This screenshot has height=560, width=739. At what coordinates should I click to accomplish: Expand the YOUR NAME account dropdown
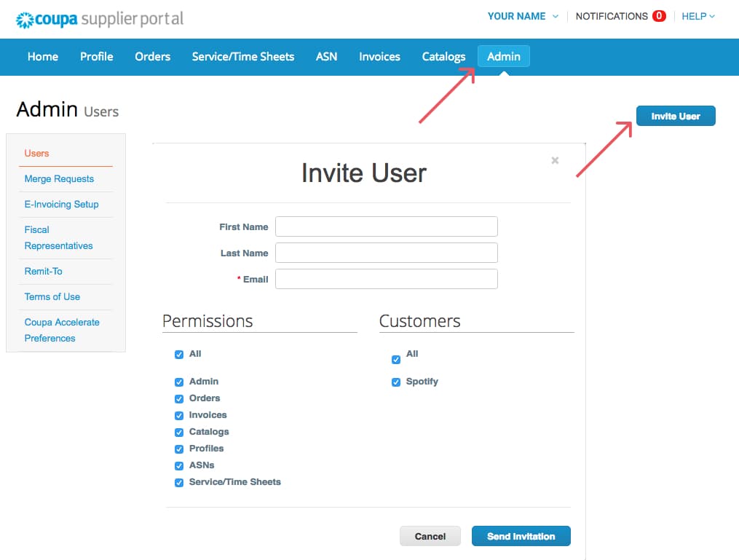click(523, 16)
